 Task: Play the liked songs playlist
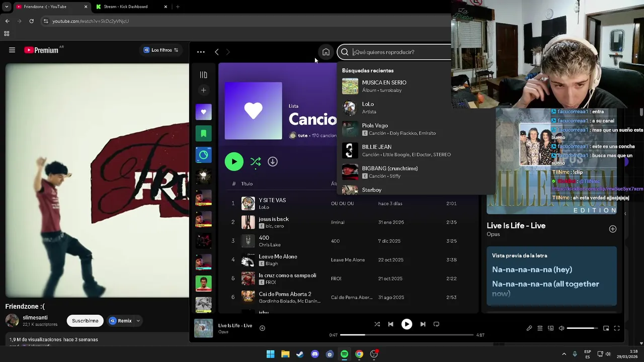click(x=234, y=161)
